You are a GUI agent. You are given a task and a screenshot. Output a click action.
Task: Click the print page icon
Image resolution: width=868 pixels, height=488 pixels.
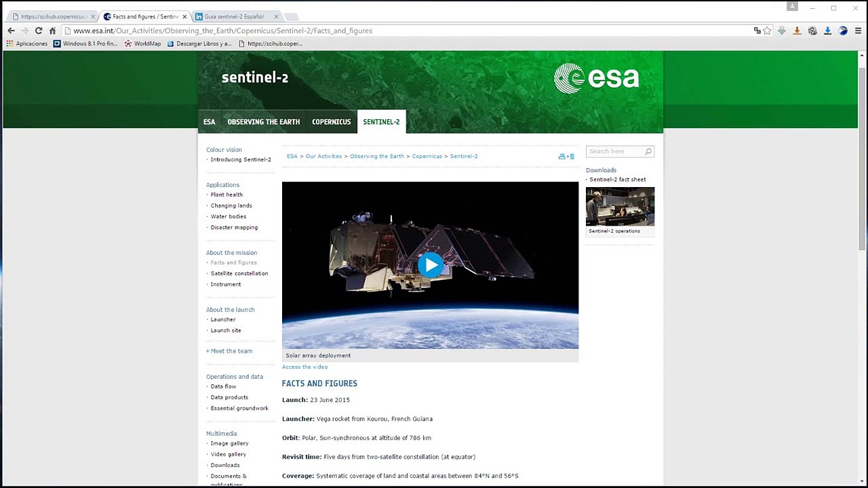coord(561,157)
